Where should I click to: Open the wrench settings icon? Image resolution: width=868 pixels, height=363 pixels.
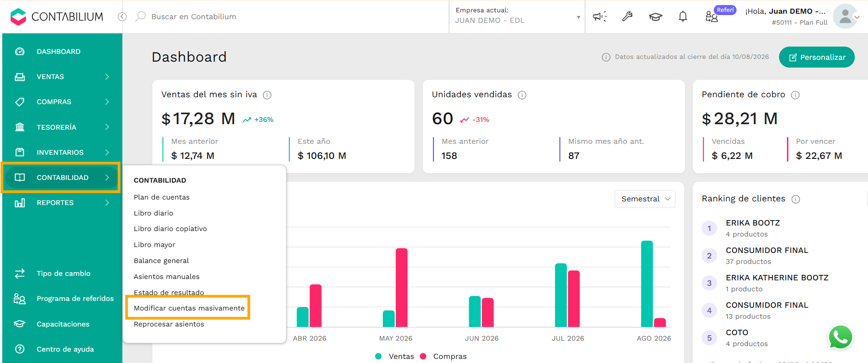click(x=627, y=17)
